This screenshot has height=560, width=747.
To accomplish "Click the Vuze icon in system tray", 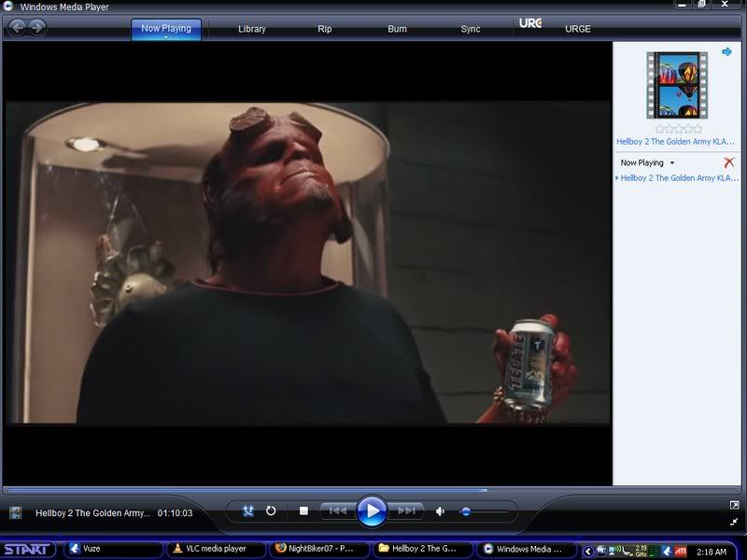I will [x=668, y=552].
